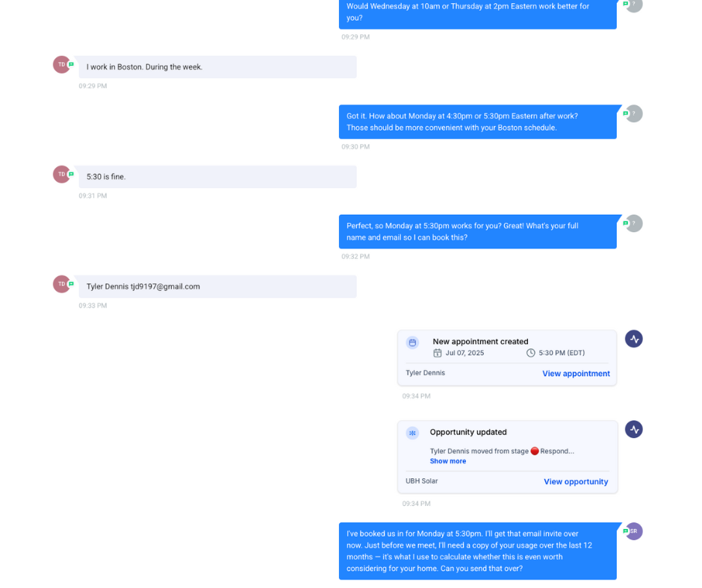Select the message "I work in Boston. During the week."
The width and height of the screenshot is (702, 588).
click(217, 66)
